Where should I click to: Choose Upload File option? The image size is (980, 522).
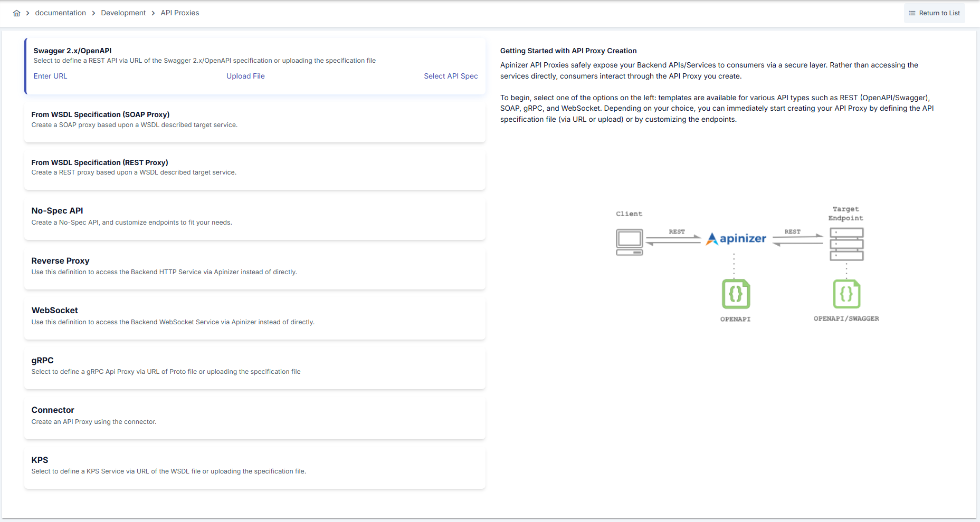(x=245, y=76)
